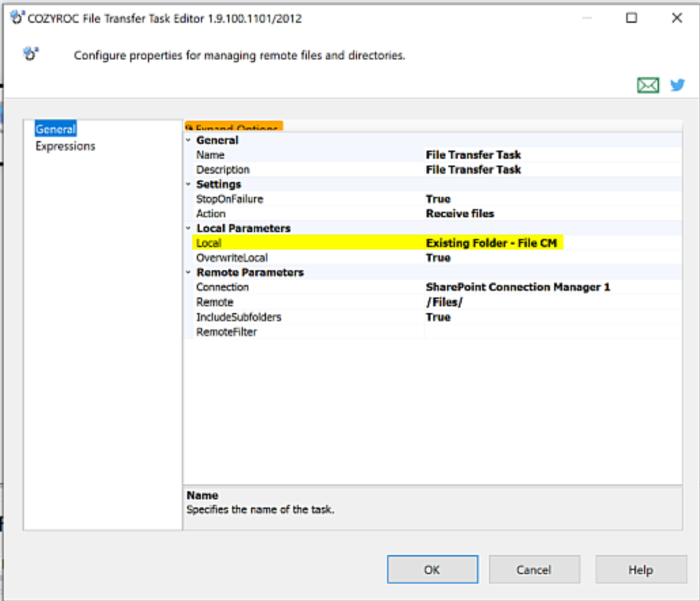Collapse the Settings property group
This screenshot has height=601, width=700.
click(x=188, y=184)
